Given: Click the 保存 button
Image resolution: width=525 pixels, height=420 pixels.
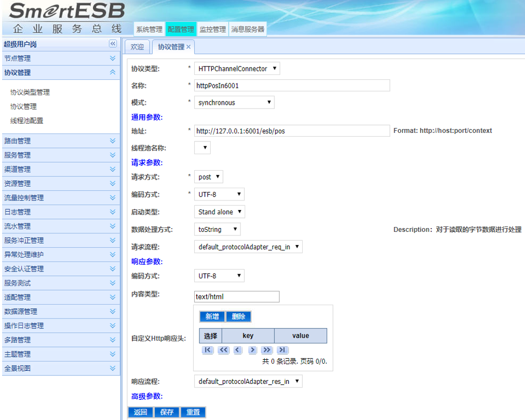Looking at the screenshot, I should click(x=166, y=413).
